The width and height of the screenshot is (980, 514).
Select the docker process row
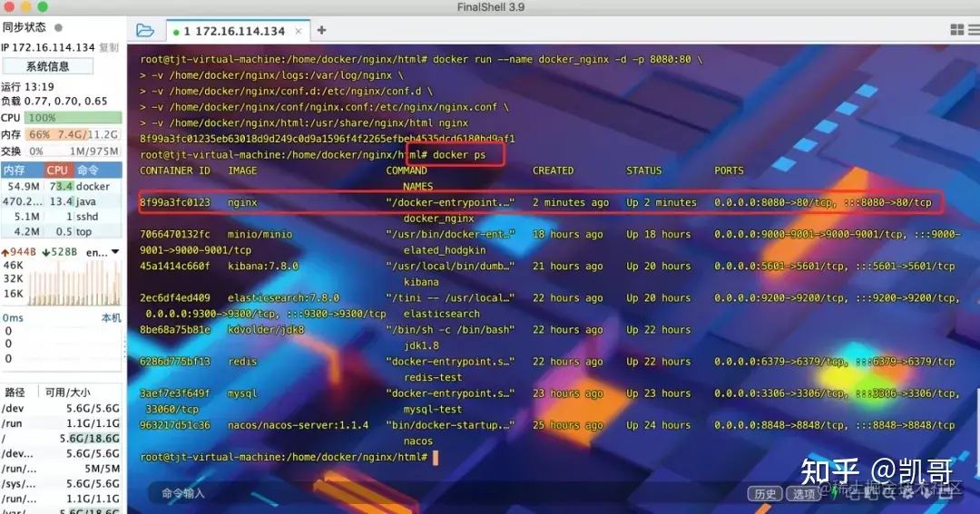[x=62, y=186]
